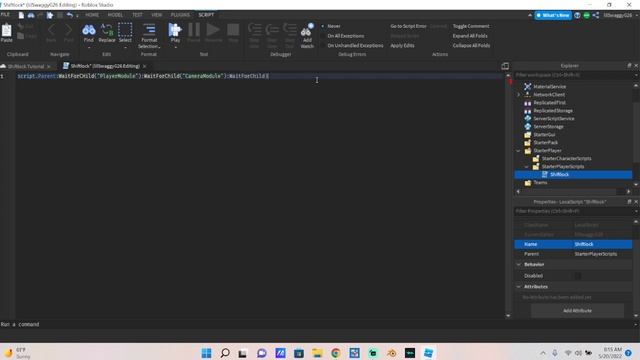Select the Shiftlock script in Explorer

coord(559,175)
